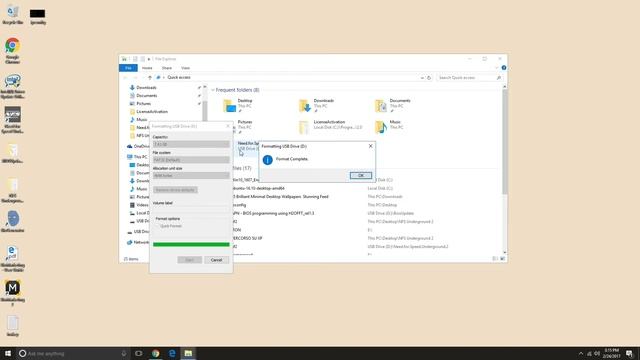Open the Documents frequent folder icon
The width and height of the screenshot is (640, 360).
pos(380,106)
